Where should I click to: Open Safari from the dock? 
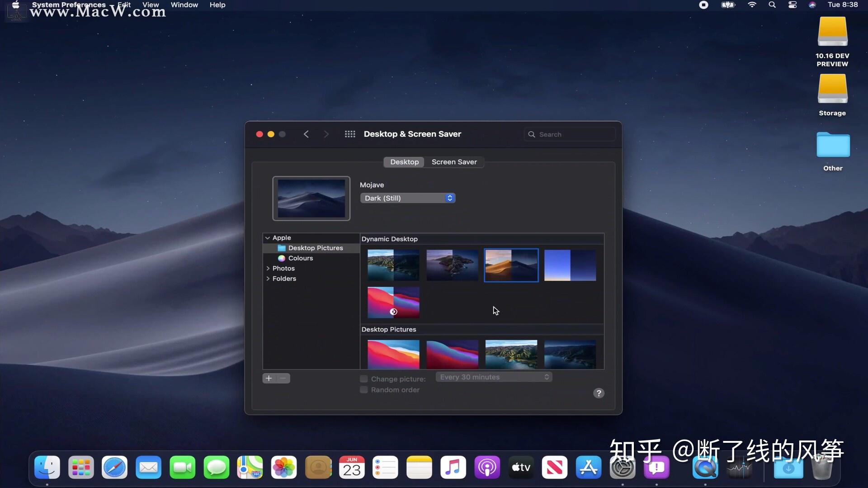click(114, 467)
